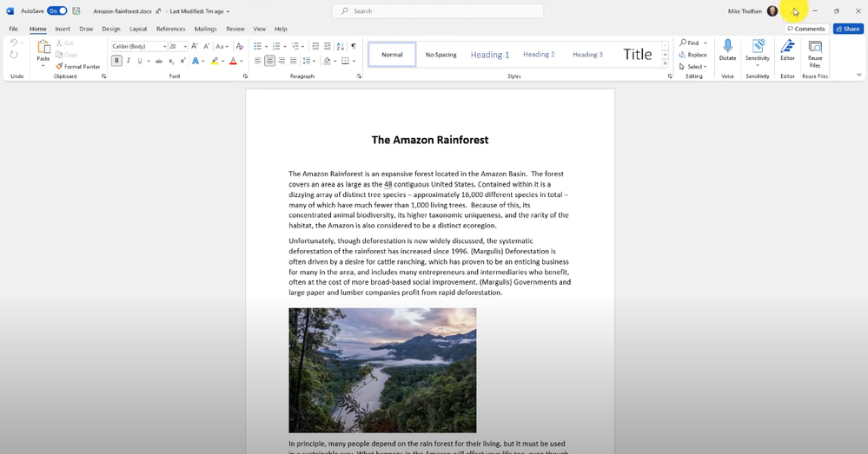Image resolution: width=868 pixels, height=454 pixels.
Task: Open the Select dropdown in Editing
Action: point(693,66)
